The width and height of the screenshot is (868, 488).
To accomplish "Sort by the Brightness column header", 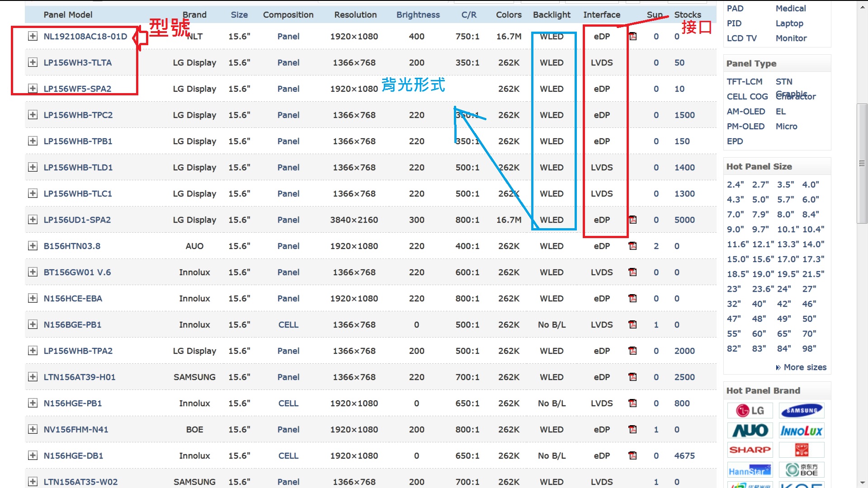I will (418, 15).
